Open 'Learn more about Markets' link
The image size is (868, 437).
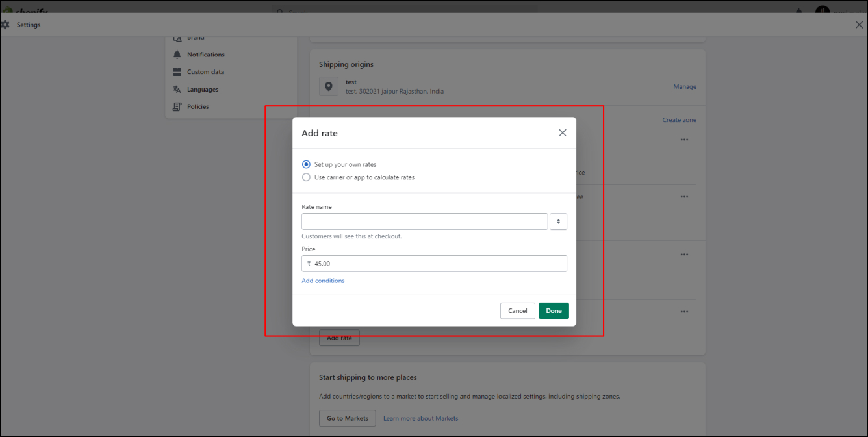point(420,418)
